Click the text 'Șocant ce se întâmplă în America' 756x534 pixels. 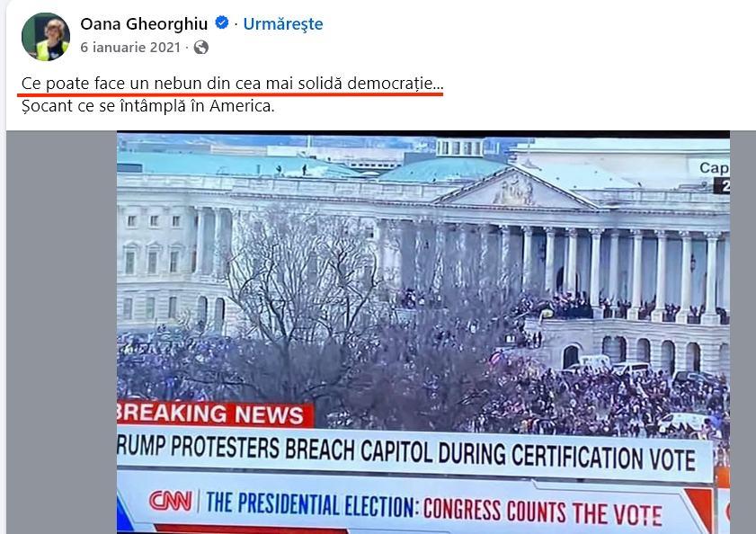pos(148,106)
